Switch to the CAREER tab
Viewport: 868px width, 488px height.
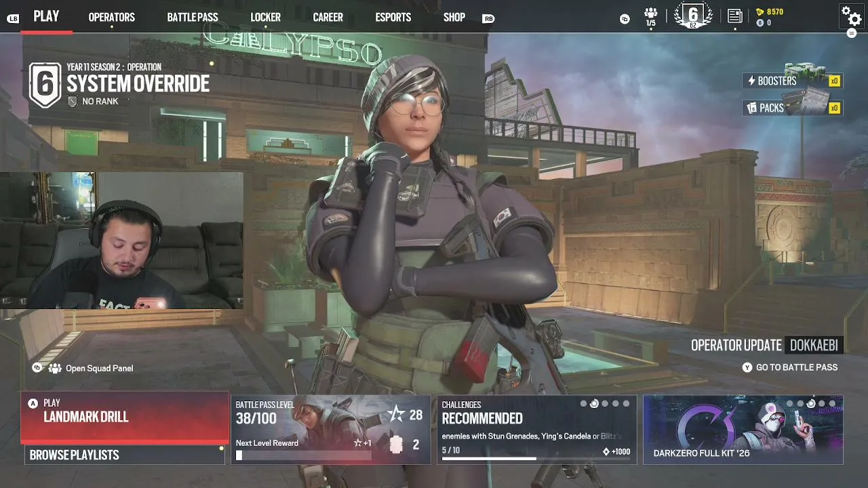coord(328,17)
